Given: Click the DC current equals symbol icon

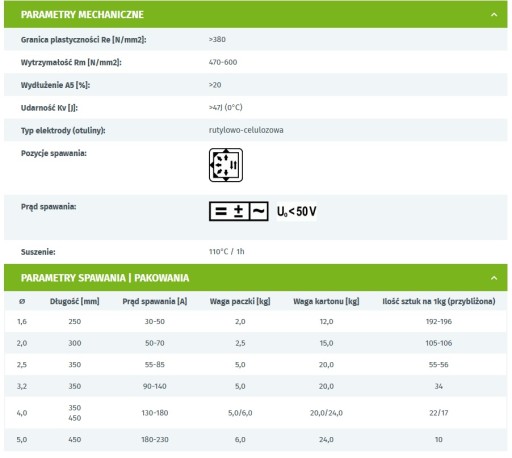Looking at the screenshot, I should (x=221, y=211).
